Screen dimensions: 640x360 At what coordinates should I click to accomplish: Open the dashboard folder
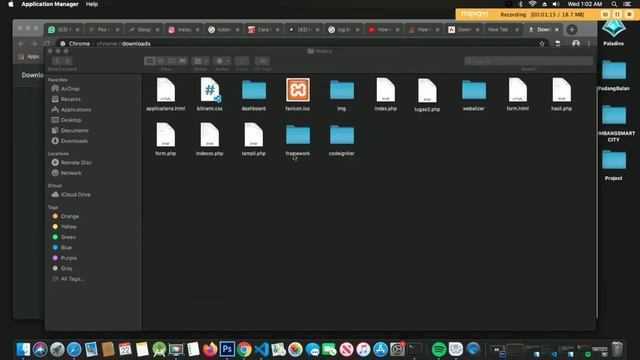click(x=253, y=94)
